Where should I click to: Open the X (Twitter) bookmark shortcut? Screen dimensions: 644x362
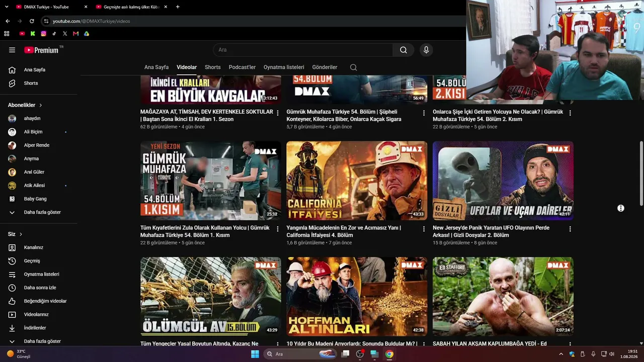65,34
